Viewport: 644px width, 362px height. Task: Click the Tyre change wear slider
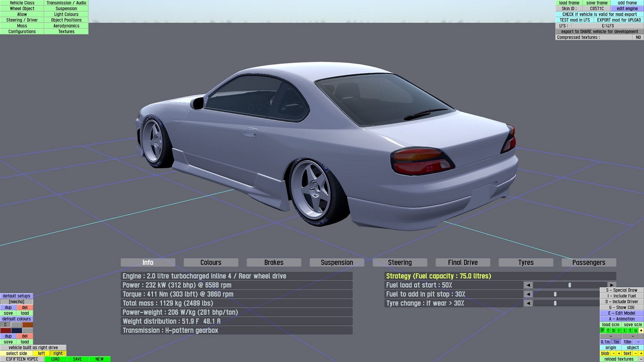(x=555, y=303)
